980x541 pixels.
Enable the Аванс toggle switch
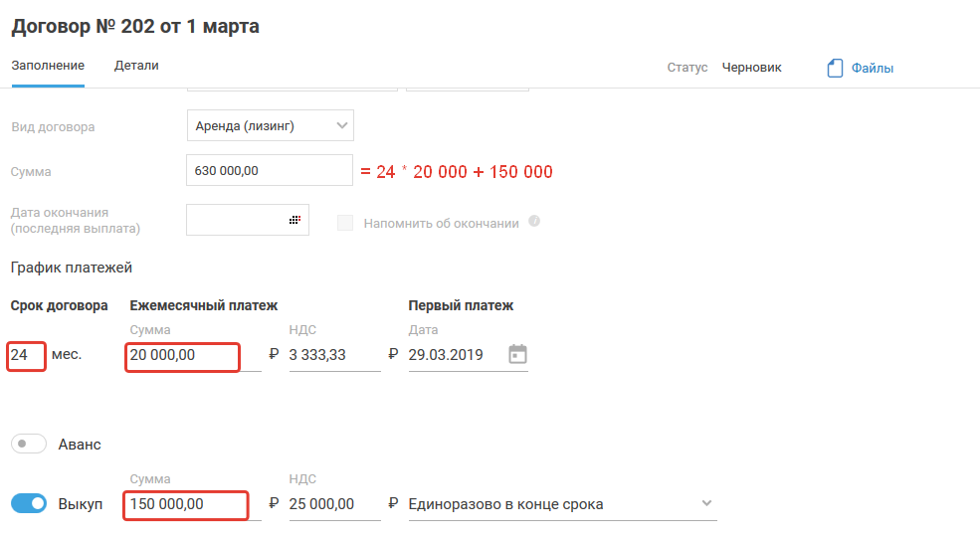point(29,445)
